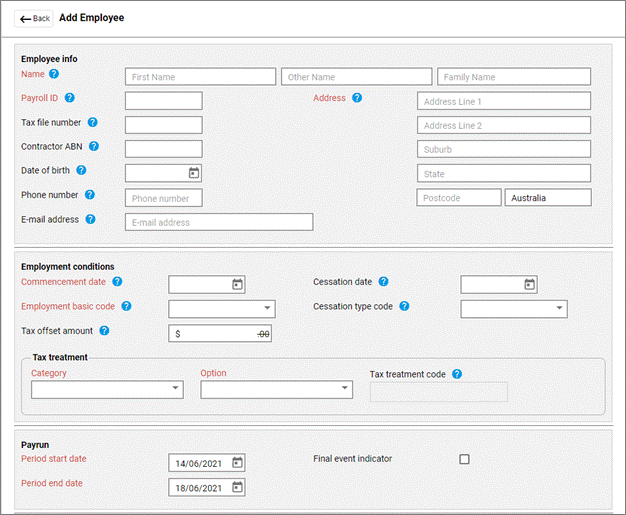Click the Tax treatment code help icon
Image resolution: width=626 pixels, height=515 pixels.
click(x=457, y=375)
